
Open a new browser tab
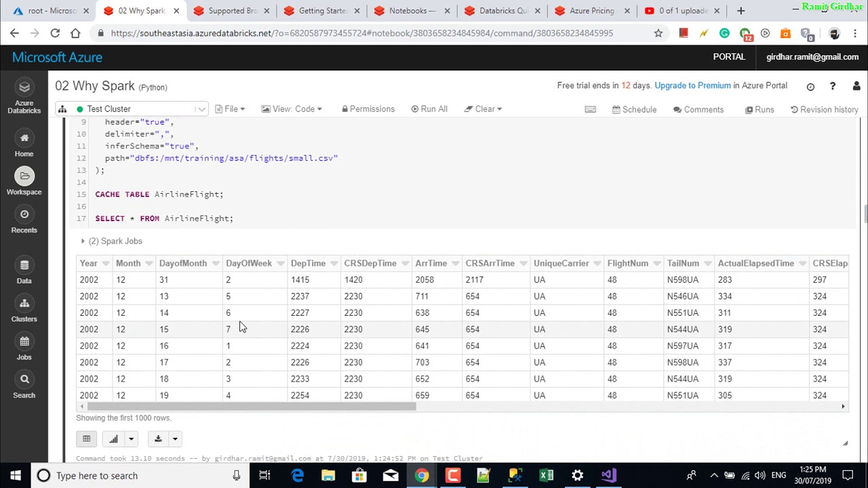coord(741,11)
